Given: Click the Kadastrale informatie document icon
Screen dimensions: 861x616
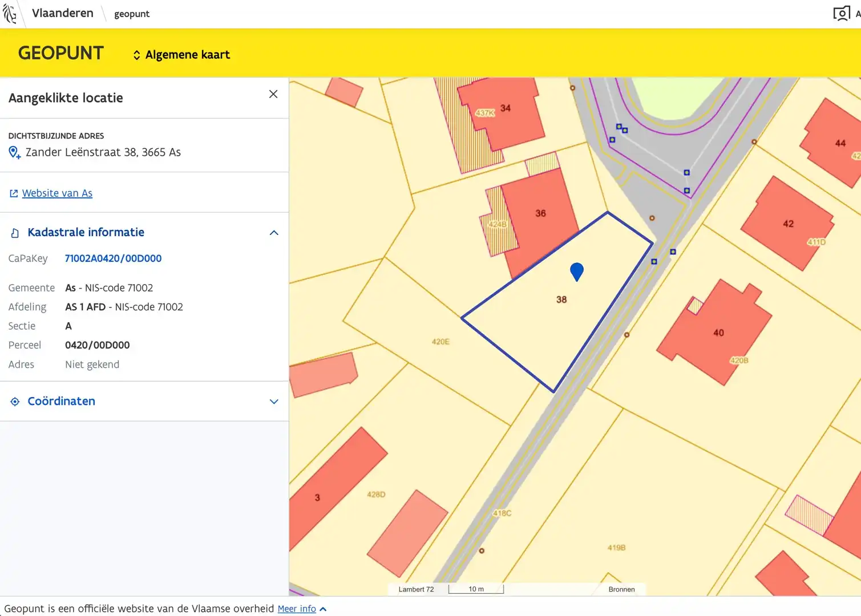Looking at the screenshot, I should tap(15, 233).
